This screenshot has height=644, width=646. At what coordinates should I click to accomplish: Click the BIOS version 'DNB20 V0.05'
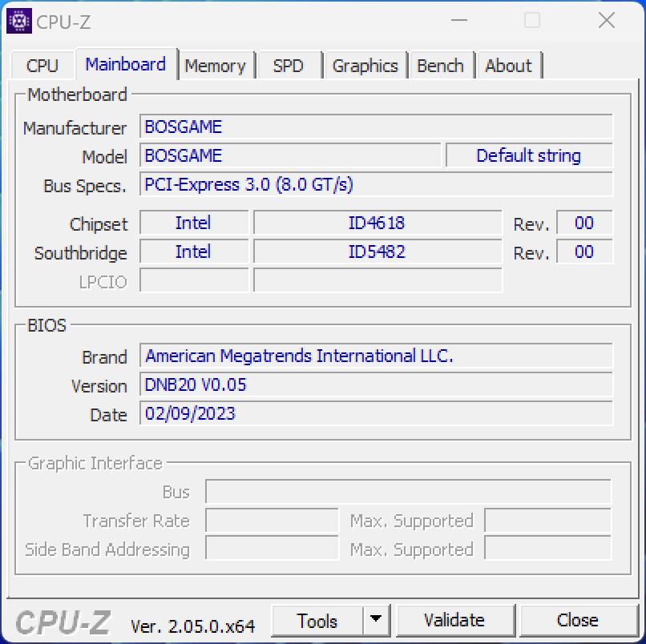click(376, 384)
